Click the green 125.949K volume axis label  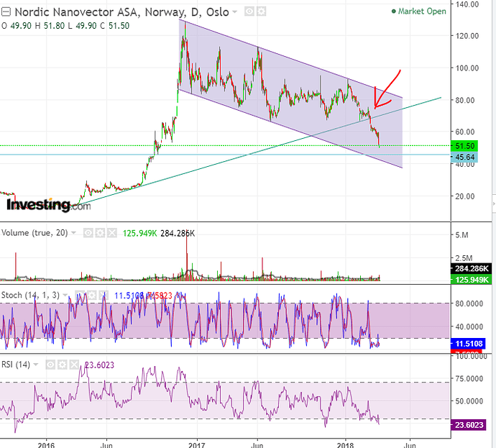click(x=472, y=280)
